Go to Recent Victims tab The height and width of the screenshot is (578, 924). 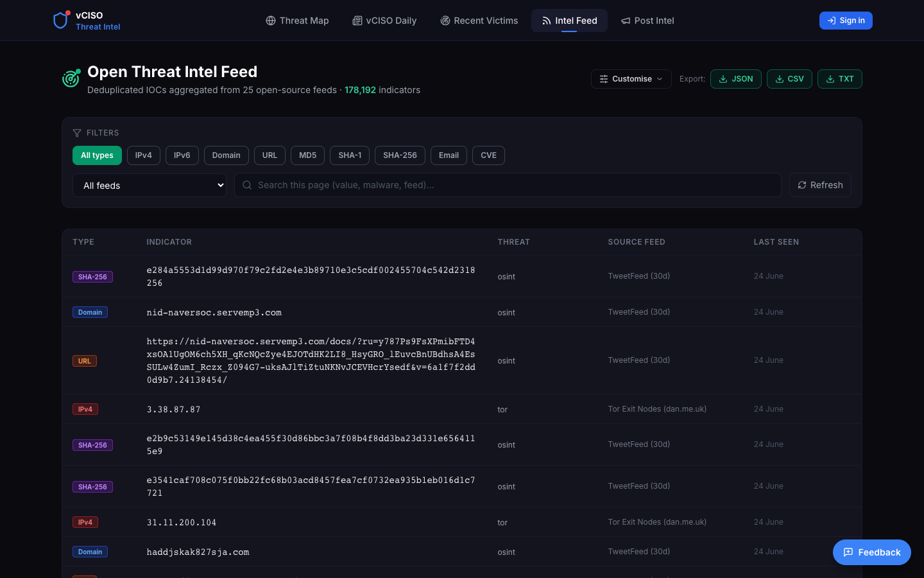pos(479,21)
